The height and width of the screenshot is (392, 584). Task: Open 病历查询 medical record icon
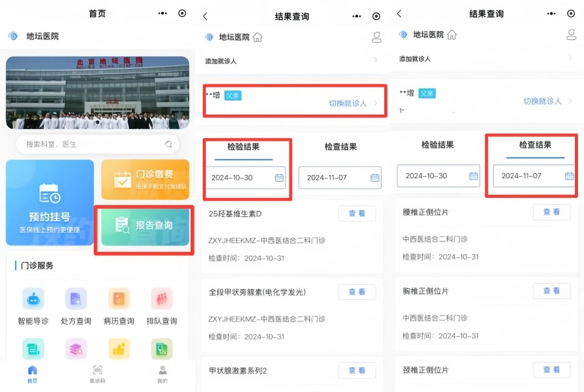(x=119, y=299)
